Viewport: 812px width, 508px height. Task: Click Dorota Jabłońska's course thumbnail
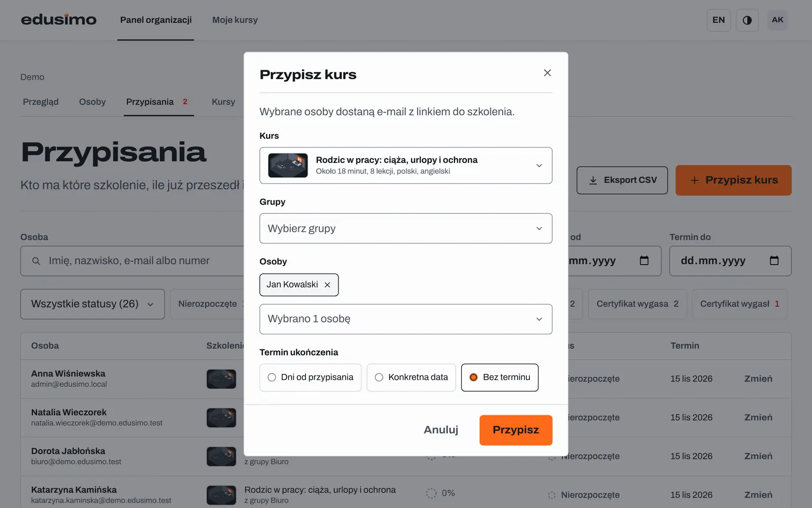221,456
